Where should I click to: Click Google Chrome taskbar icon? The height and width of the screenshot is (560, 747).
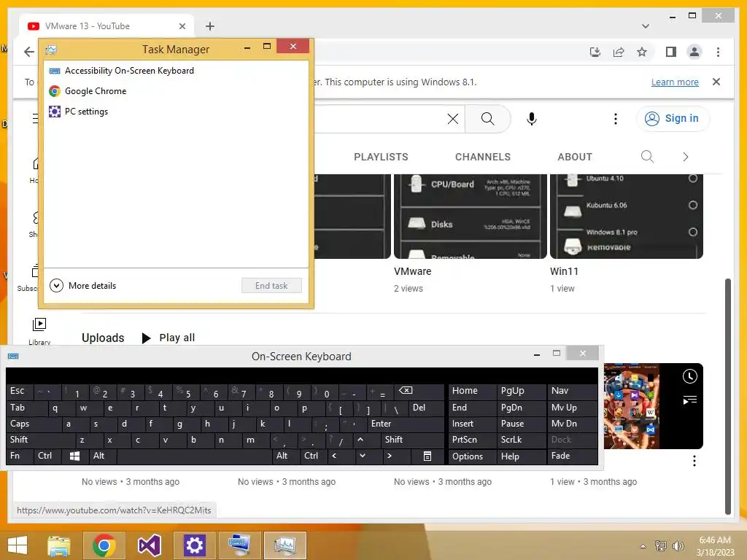pyautogui.click(x=104, y=545)
